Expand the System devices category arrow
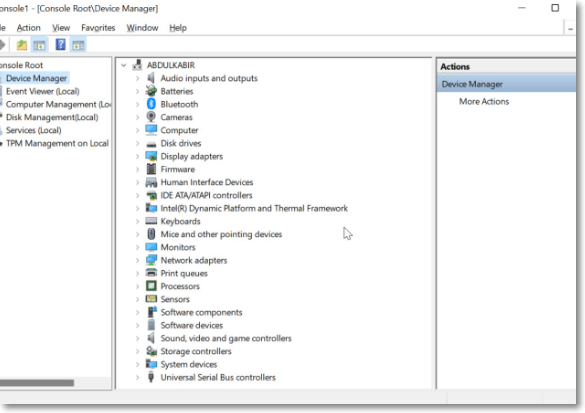Image resolution: width=585 pixels, height=413 pixels. coord(137,364)
